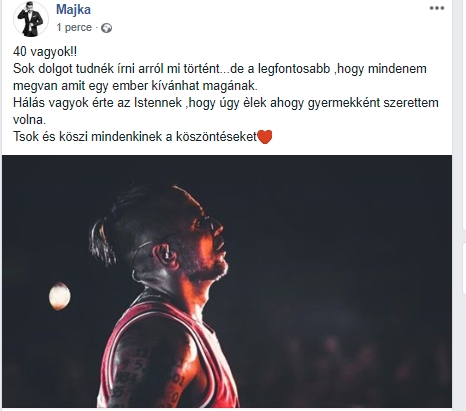The image size is (466, 411).
Task: Open the '1 perce' timestamp link
Action: pyautogui.click(x=74, y=27)
